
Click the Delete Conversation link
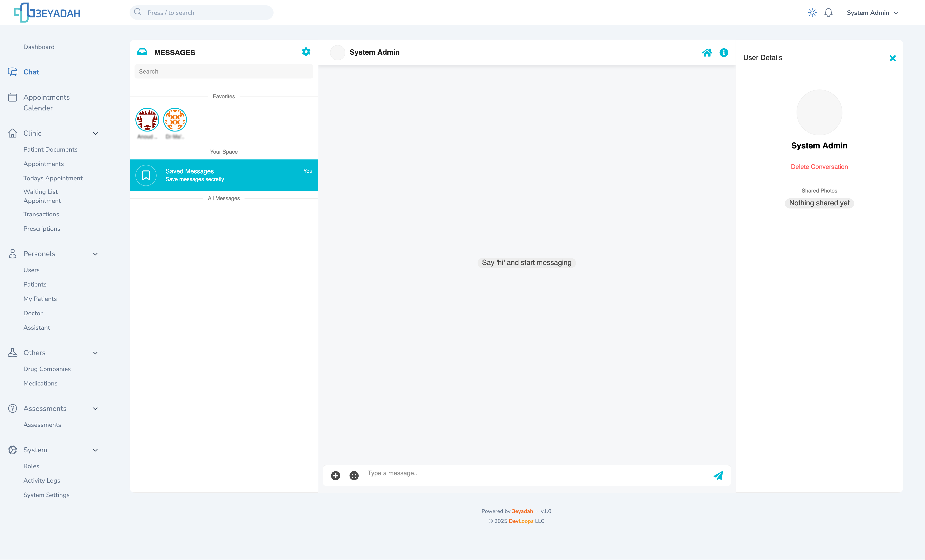(x=819, y=167)
